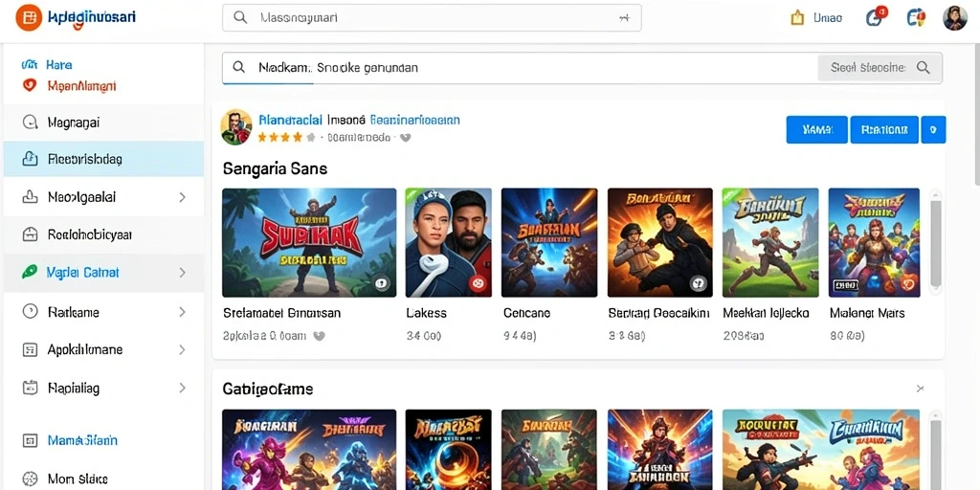Open Reolohobicyaai sidebar item
980x490 pixels.
pyautogui.click(x=103, y=235)
